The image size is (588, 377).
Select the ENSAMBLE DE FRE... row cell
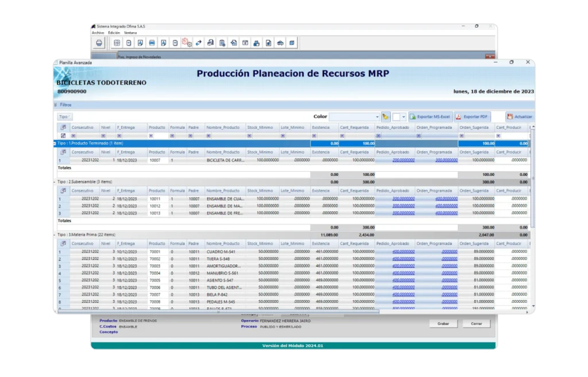[x=225, y=213]
